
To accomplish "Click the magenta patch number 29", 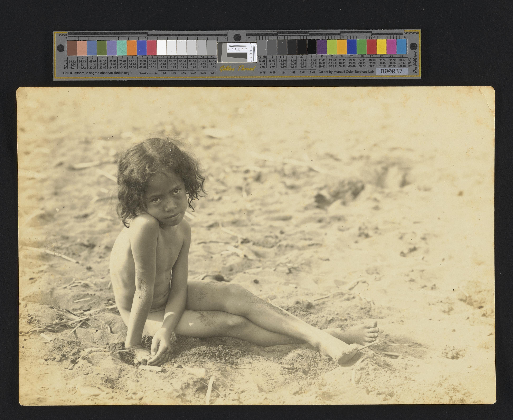I will pyautogui.click(x=391, y=47).
